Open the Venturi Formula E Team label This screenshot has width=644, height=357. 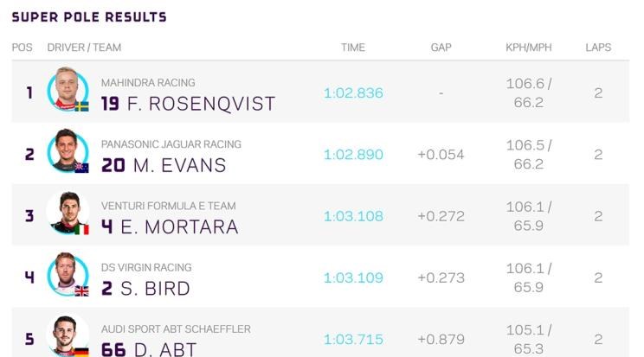tap(169, 206)
